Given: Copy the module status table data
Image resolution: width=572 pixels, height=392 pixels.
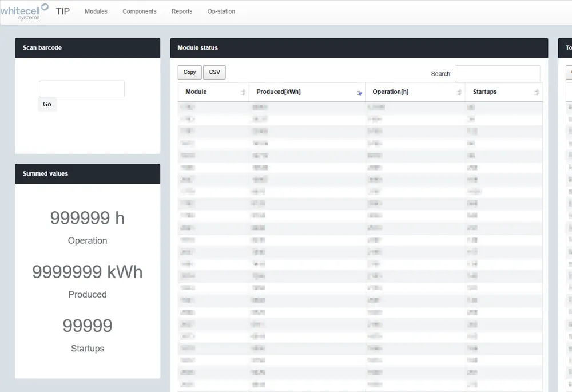Looking at the screenshot, I should click(189, 72).
